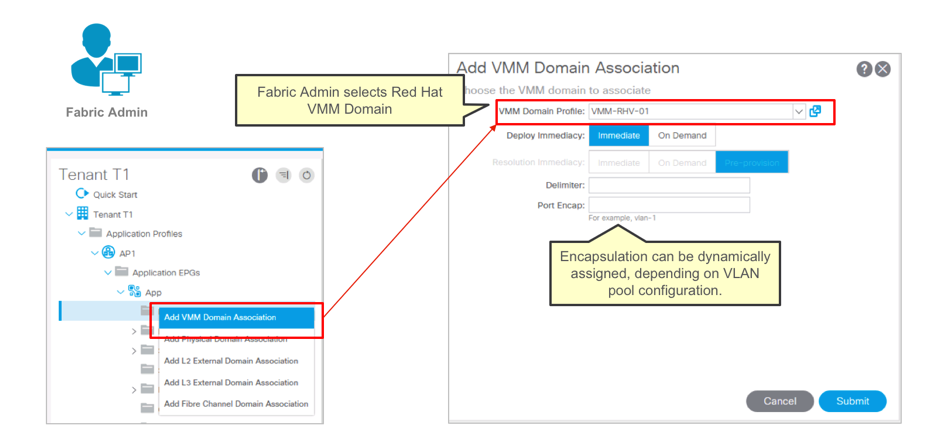The height and width of the screenshot is (438, 940).
Task: Select Pre-provision for Resolution Immediacy
Action: pyautogui.click(x=751, y=162)
